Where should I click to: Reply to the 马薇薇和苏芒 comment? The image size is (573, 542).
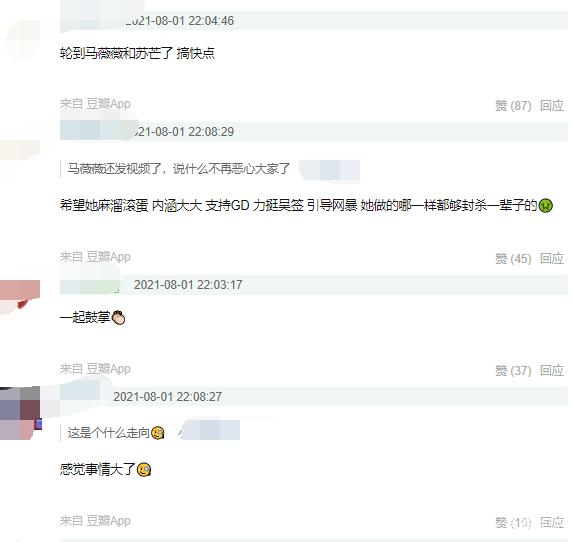click(x=552, y=106)
